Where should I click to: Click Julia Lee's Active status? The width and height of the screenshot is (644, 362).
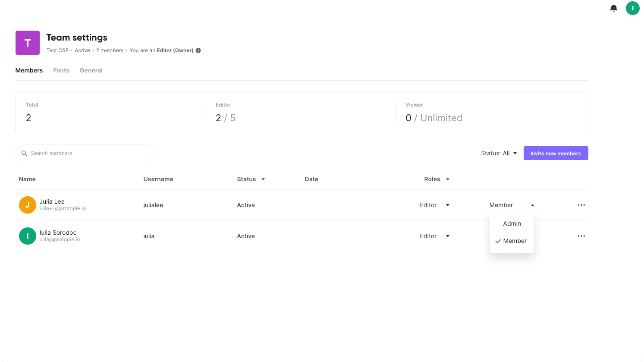[246, 205]
